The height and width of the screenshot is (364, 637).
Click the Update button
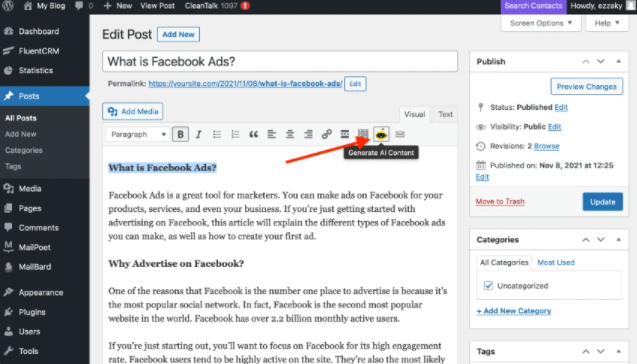pyautogui.click(x=602, y=202)
